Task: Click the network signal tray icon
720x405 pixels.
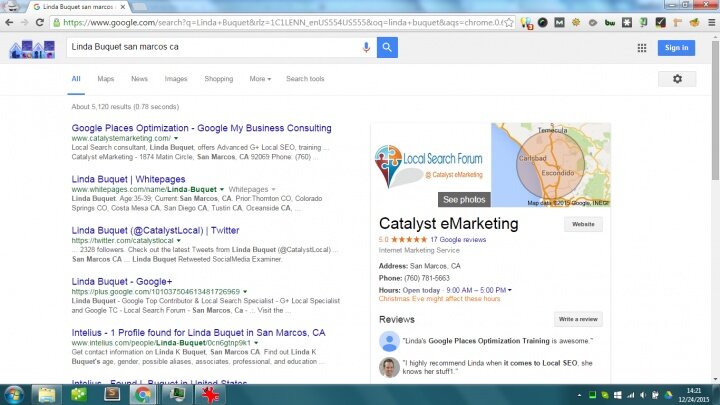Action: pos(630,395)
